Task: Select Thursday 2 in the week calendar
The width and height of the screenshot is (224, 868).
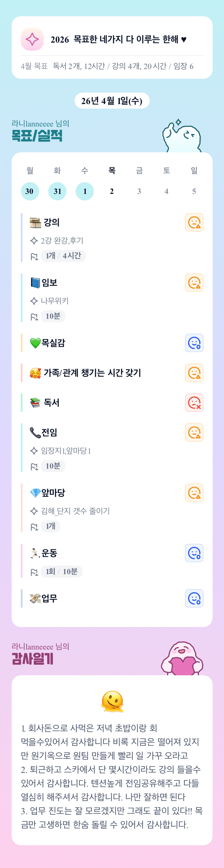Action: [112, 191]
